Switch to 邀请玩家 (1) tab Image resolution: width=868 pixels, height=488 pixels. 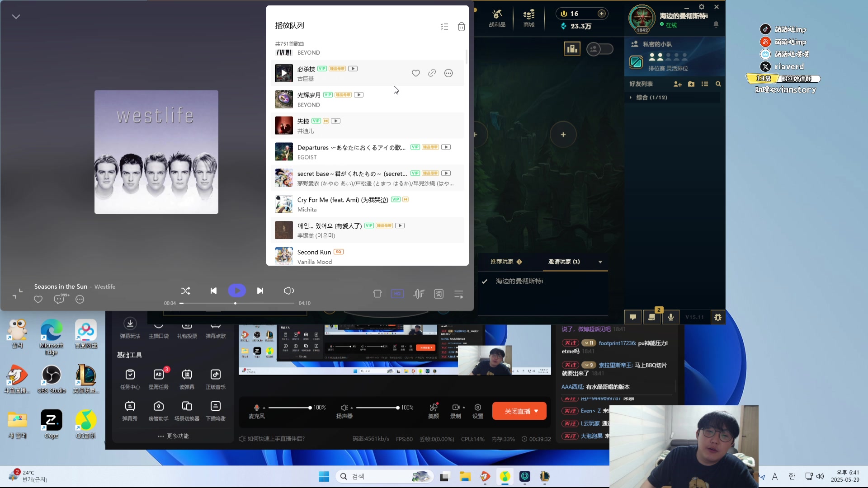tap(564, 262)
